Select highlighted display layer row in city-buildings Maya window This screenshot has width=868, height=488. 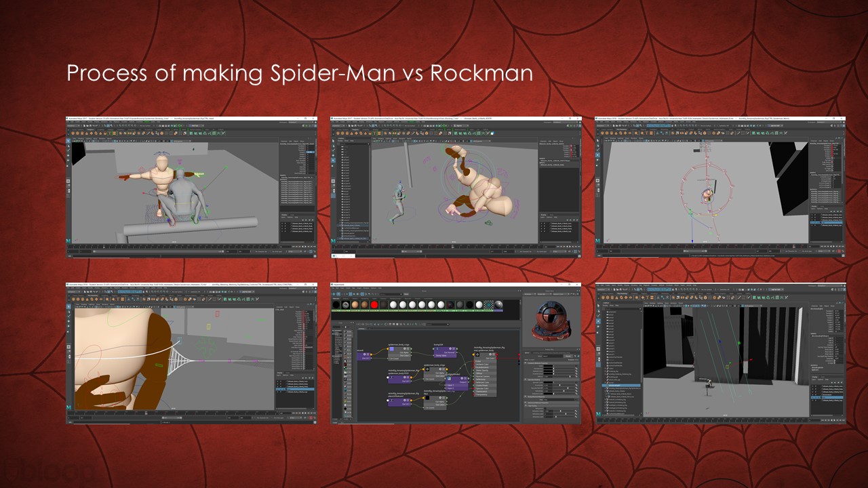point(828,396)
